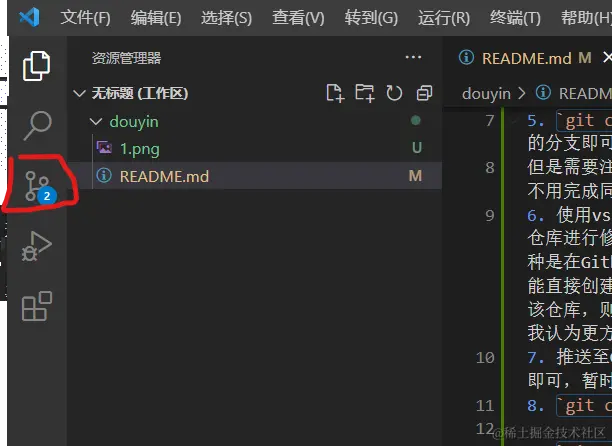This screenshot has height=446, width=612.
Task: Click line number 8 in the editor gutter
Action: 490,168
